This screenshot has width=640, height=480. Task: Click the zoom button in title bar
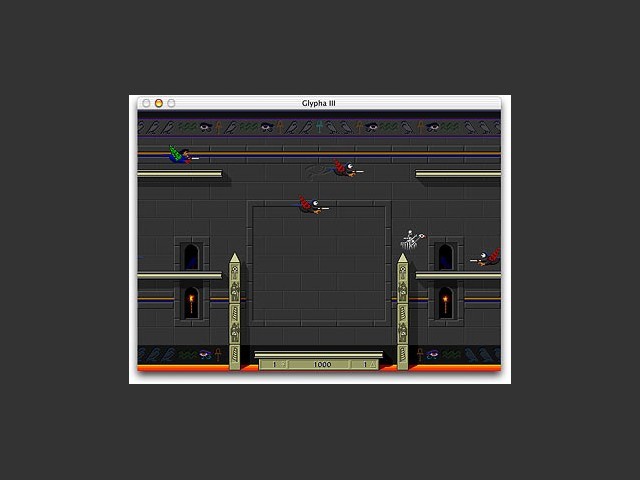(171, 103)
